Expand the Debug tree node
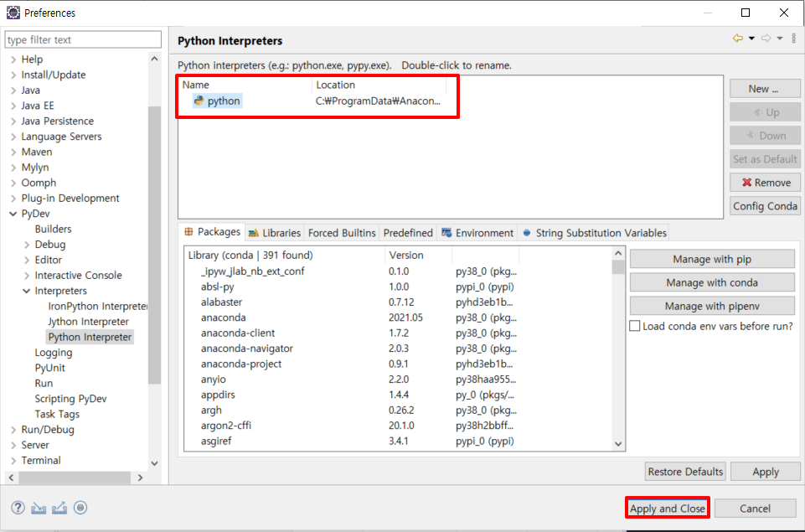Viewport: 805px width, 532px height. pyautogui.click(x=27, y=245)
